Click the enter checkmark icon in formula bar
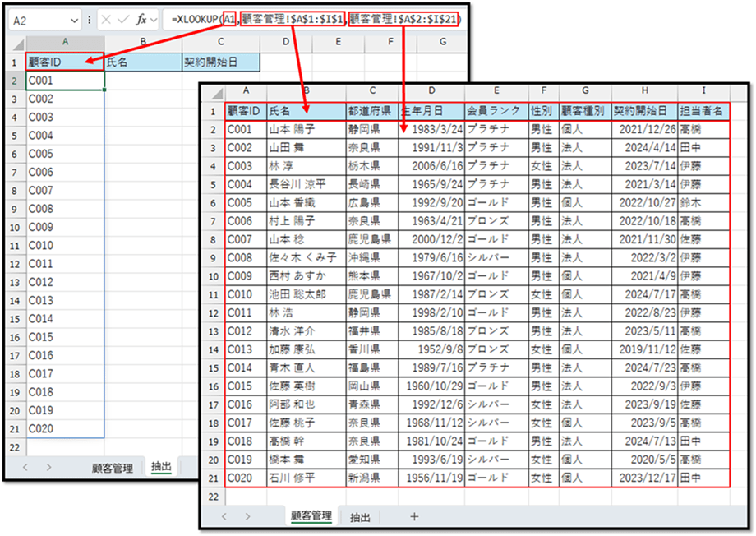 pyautogui.click(x=123, y=19)
